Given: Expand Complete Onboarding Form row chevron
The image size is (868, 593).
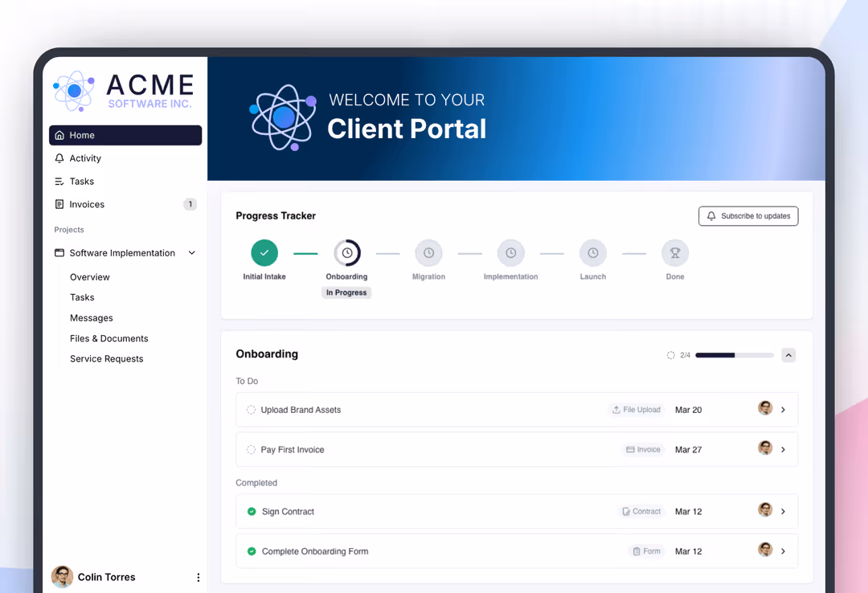Looking at the screenshot, I should click(784, 551).
